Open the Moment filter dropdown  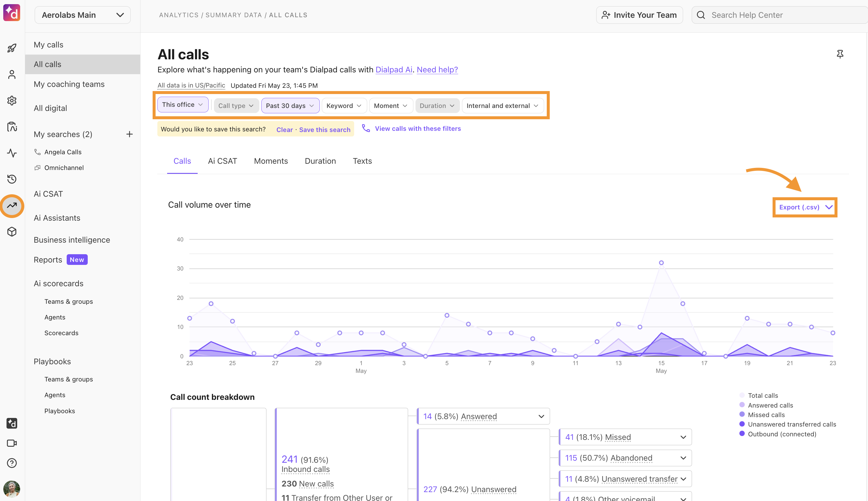click(x=391, y=106)
